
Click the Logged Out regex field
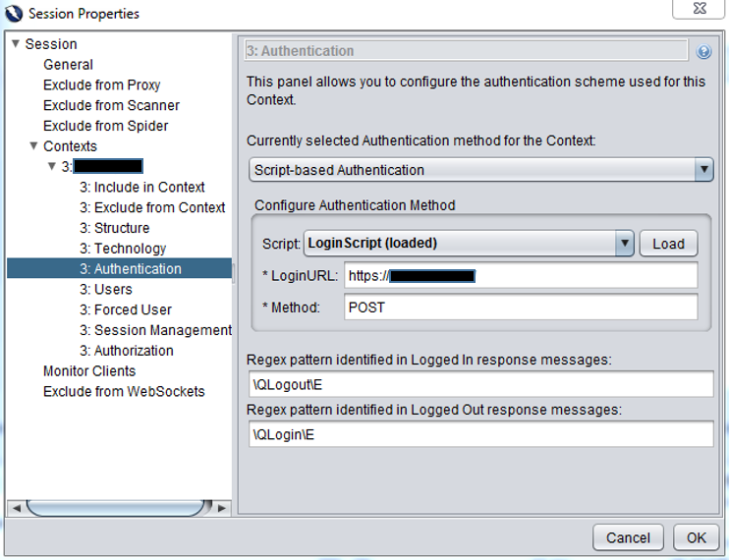tap(480, 434)
